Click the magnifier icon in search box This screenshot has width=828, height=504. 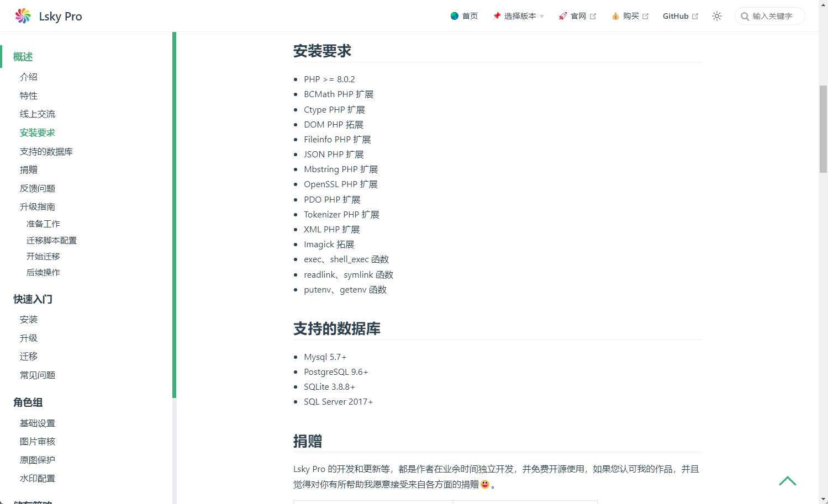coord(745,17)
